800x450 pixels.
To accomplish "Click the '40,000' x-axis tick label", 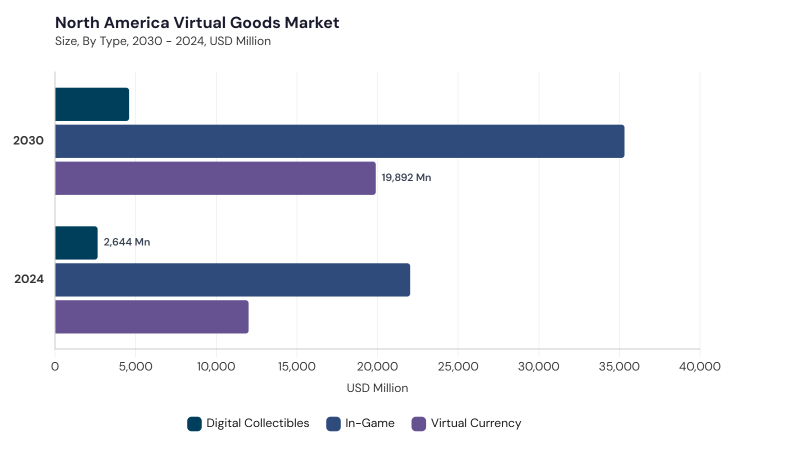I will (x=700, y=366).
